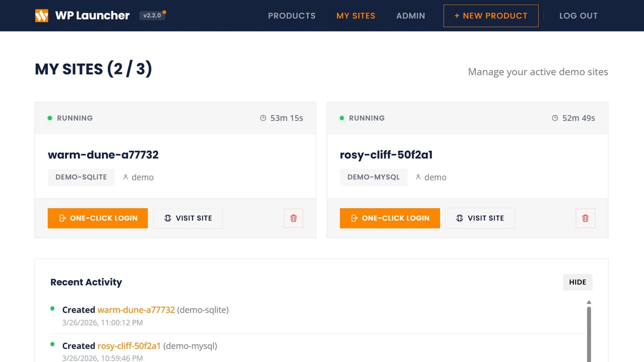Image resolution: width=644 pixels, height=362 pixels.
Task: Click the 3/26/2026, 11:00:12 PM timestamp
Action: [x=103, y=322]
